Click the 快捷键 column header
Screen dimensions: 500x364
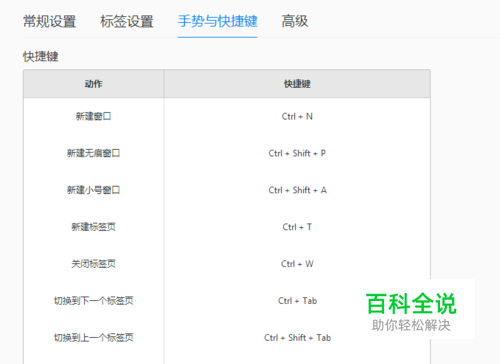click(297, 84)
